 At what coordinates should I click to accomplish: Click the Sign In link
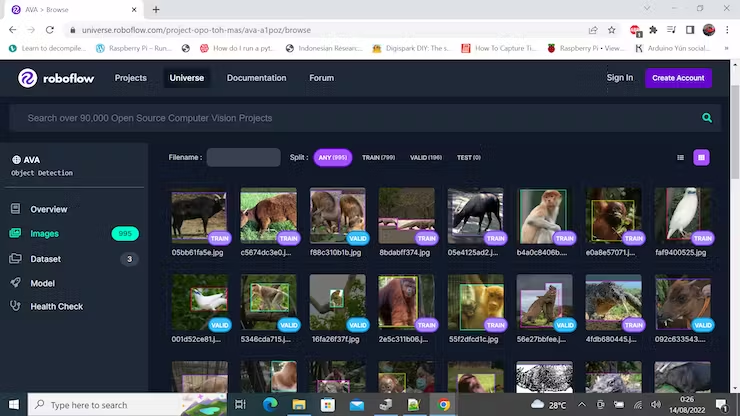click(x=619, y=78)
